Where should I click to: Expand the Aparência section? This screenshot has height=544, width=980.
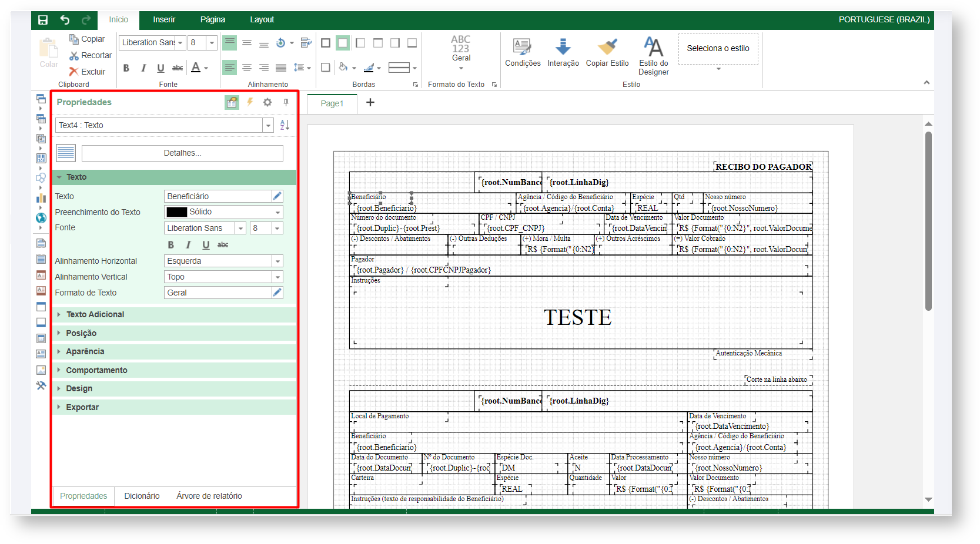pos(85,351)
